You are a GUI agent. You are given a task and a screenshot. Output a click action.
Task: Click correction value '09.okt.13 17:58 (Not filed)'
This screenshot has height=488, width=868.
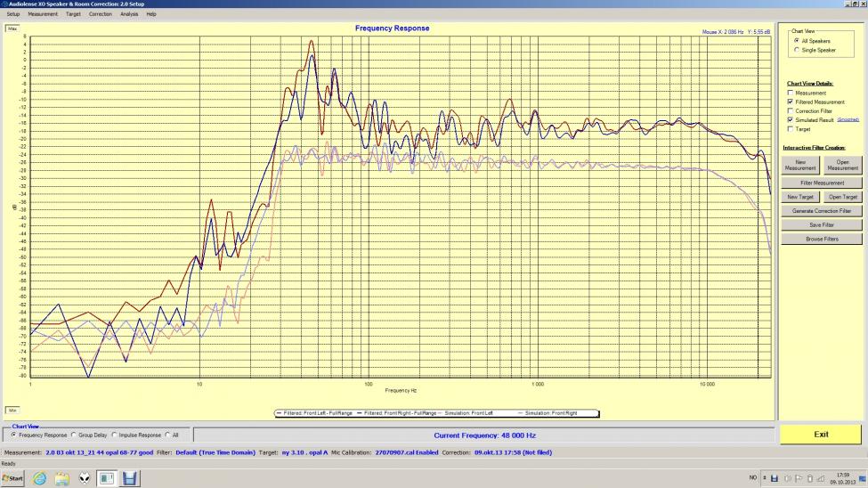coord(513,452)
